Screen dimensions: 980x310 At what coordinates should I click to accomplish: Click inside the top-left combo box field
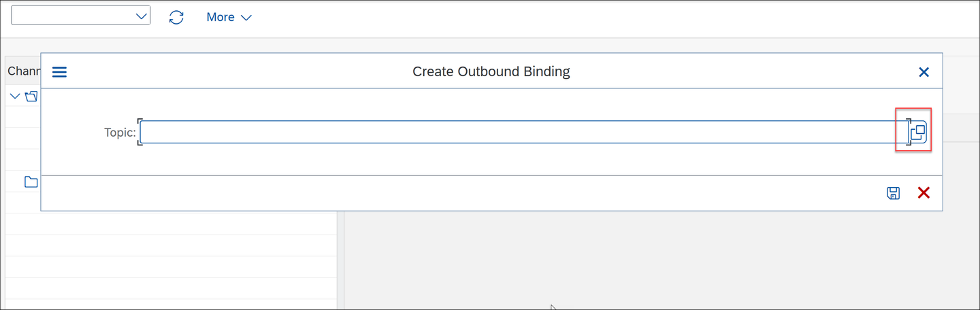coord(73,16)
